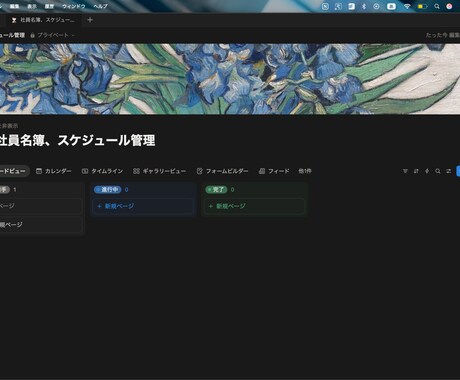This screenshot has width=460, height=380.
Task: Select the ボードビュー tab
Action: pos(13,171)
